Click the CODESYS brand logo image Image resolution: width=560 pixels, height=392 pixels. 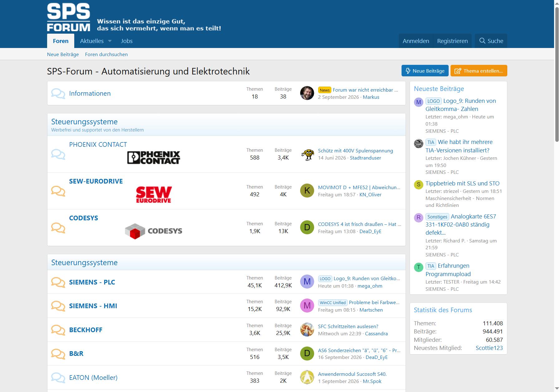click(x=154, y=231)
